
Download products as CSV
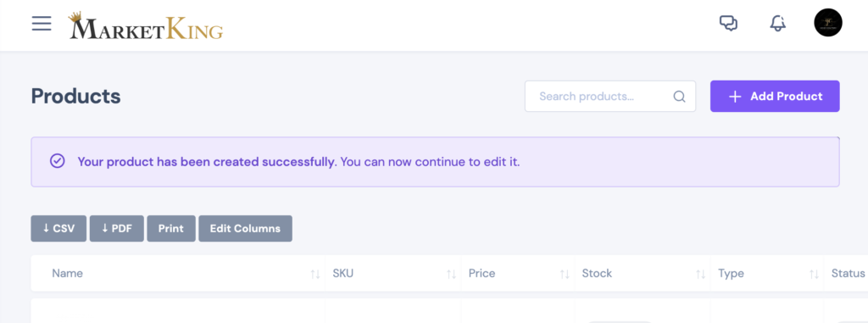58,229
